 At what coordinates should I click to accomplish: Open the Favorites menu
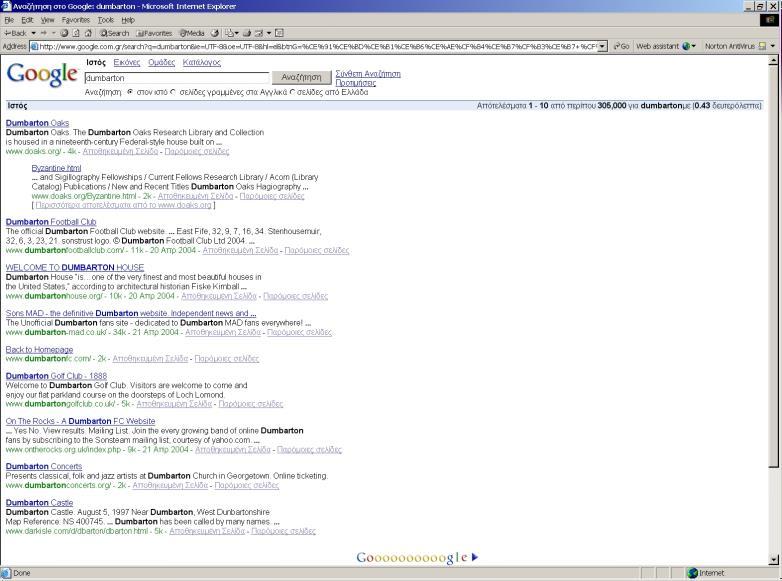76,20
